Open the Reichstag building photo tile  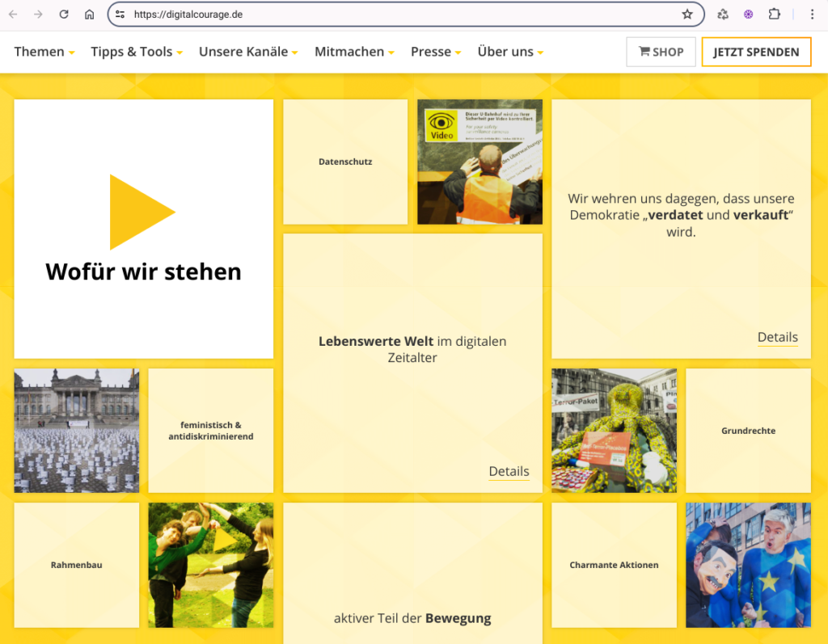(77, 431)
